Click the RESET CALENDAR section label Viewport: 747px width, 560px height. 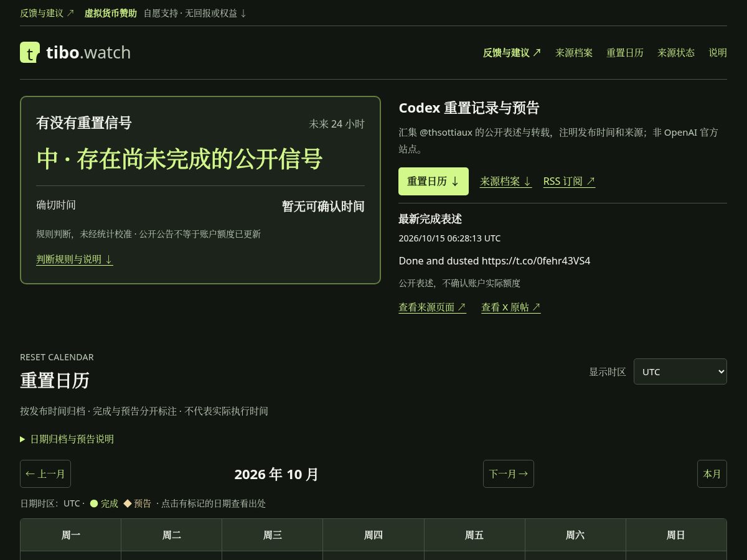coord(57,357)
